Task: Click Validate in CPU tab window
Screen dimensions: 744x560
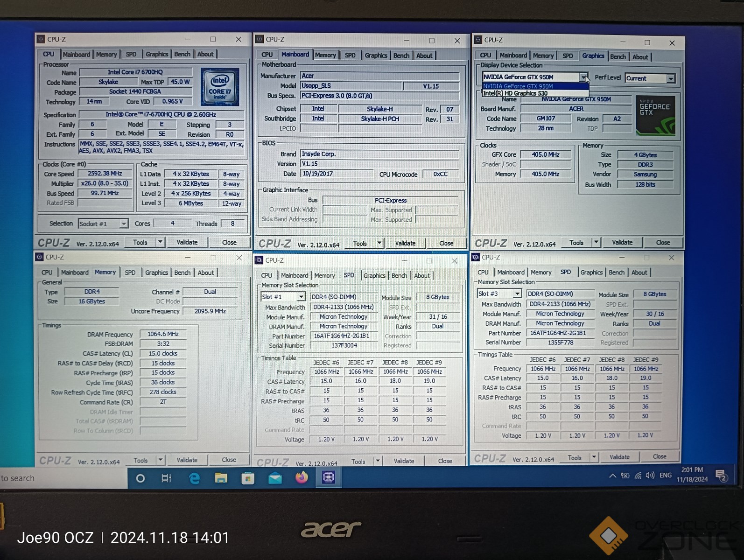Action: (x=187, y=242)
